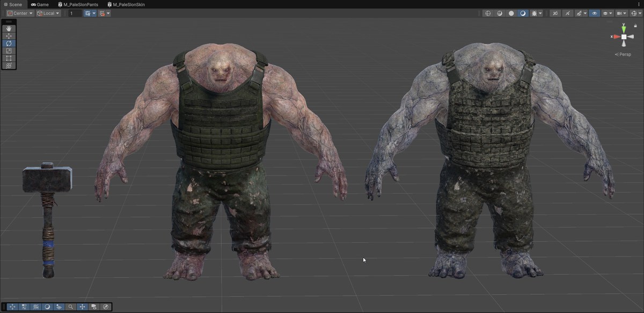Toggle hidden objects eye visibility
The image size is (644, 313).
point(595,13)
